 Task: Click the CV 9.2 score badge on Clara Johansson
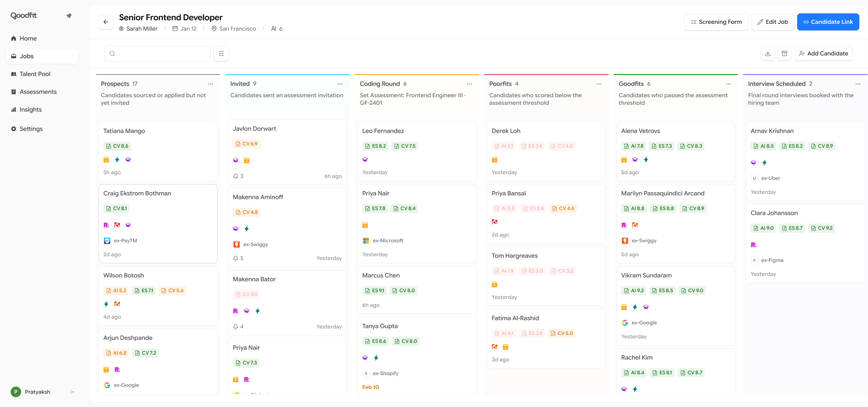822,228
